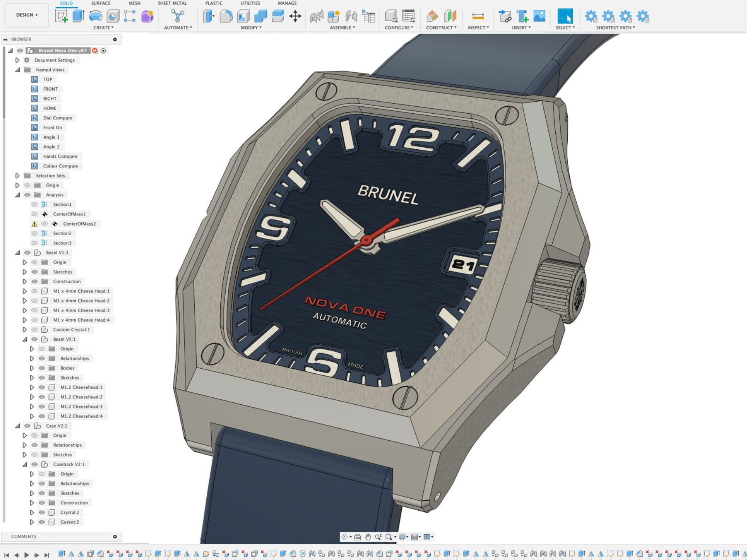The width and height of the screenshot is (747, 560).
Task: Activate the Move/Copy tool
Action: 295,17
